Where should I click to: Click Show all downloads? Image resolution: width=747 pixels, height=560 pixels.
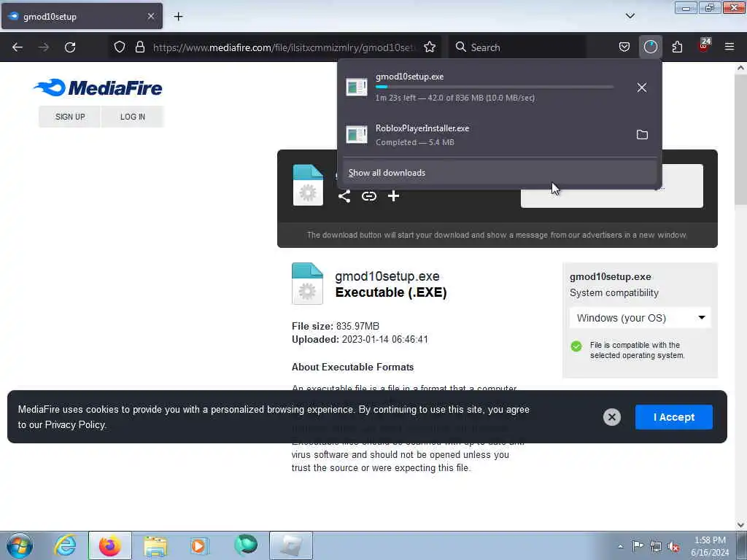pyautogui.click(x=499, y=173)
